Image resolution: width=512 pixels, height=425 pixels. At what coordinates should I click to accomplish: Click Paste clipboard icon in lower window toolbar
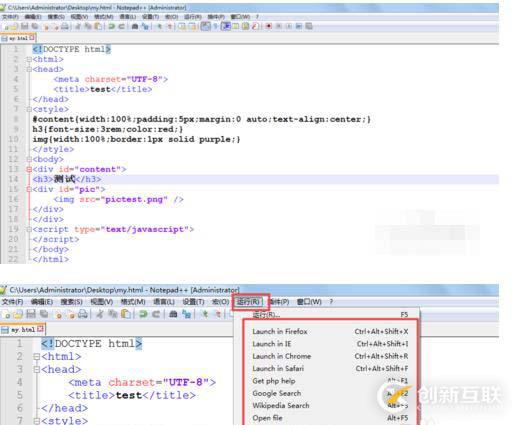126,314
